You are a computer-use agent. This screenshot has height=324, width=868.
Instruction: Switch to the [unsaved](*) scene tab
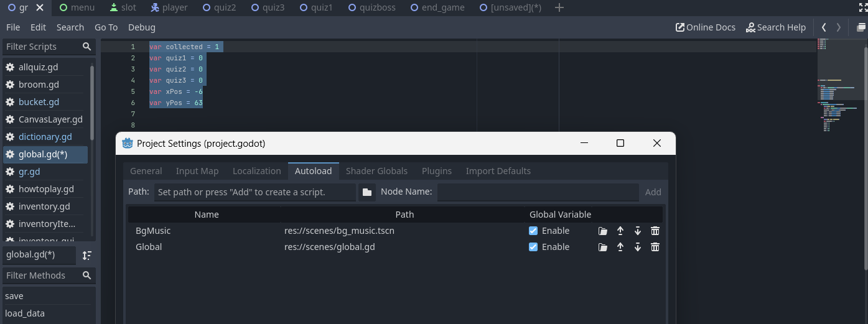(510, 7)
